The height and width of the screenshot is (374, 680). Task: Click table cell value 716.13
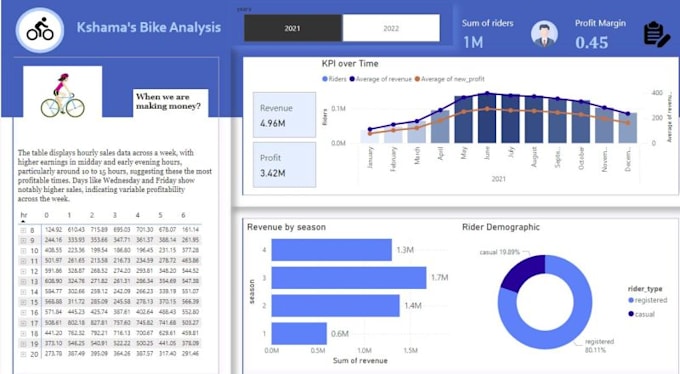click(x=122, y=333)
